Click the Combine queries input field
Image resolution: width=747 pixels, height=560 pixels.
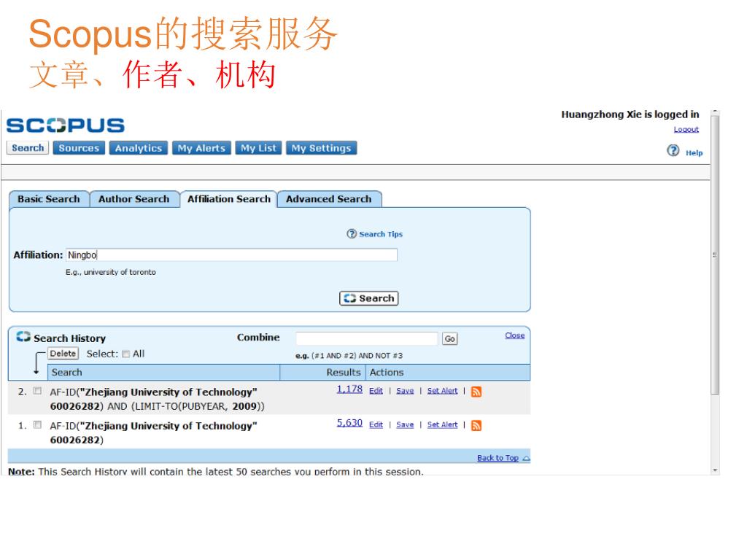pyautogui.click(x=366, y=338)
